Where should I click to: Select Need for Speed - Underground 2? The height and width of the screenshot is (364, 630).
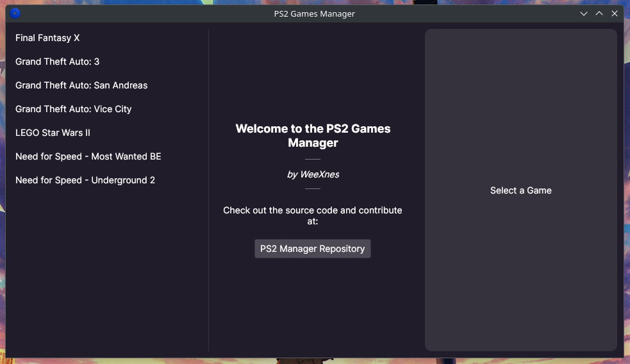pos(85,180)
